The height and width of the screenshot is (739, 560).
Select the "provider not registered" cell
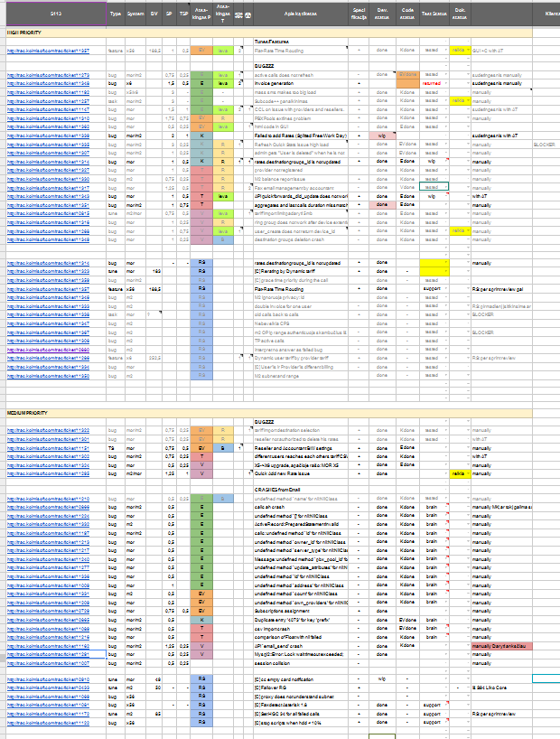pos(301,170)
